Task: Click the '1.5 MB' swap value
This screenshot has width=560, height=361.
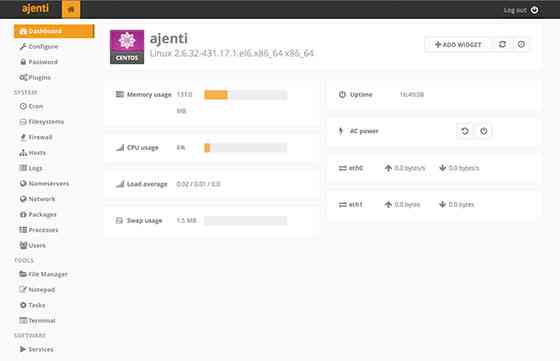Action: 186,220
